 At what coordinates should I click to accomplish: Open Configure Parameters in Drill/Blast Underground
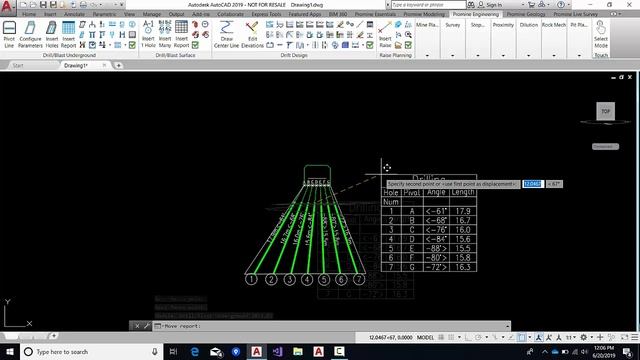tap(30, 35)
